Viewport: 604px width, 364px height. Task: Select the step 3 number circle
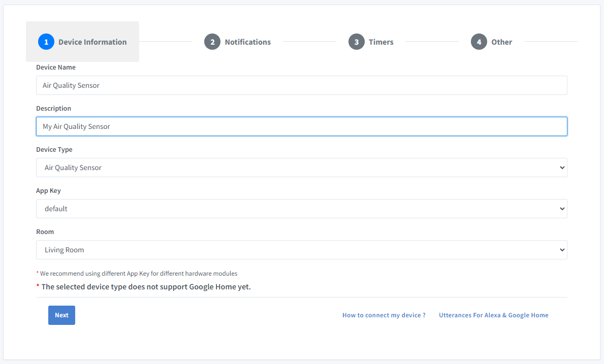(357, 42)
